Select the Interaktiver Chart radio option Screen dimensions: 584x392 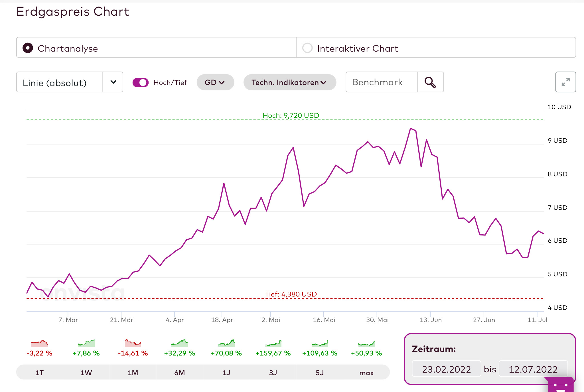click(x=307, y=48)
